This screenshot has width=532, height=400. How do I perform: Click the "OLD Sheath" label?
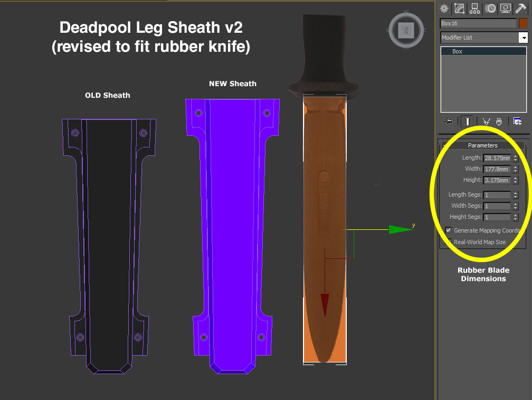click(108, 95)
